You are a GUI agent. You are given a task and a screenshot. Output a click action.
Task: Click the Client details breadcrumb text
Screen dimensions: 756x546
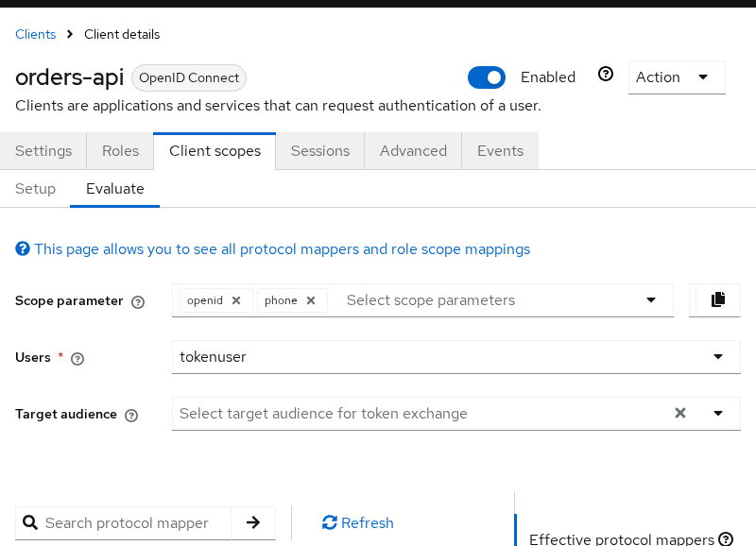click(122, 34)
